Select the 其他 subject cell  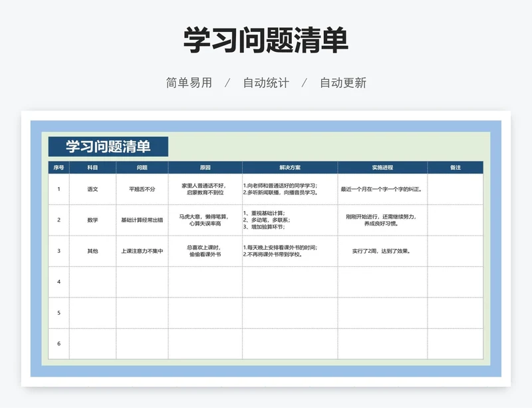92,251
